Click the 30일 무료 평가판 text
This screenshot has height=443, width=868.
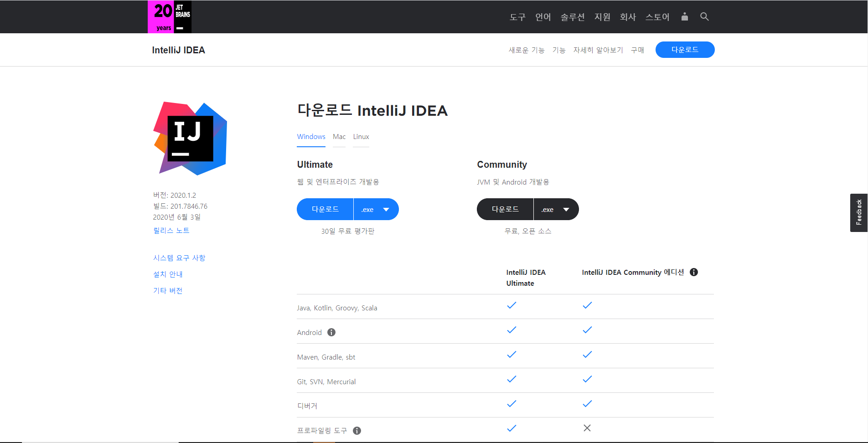click(x=348, y=231)
